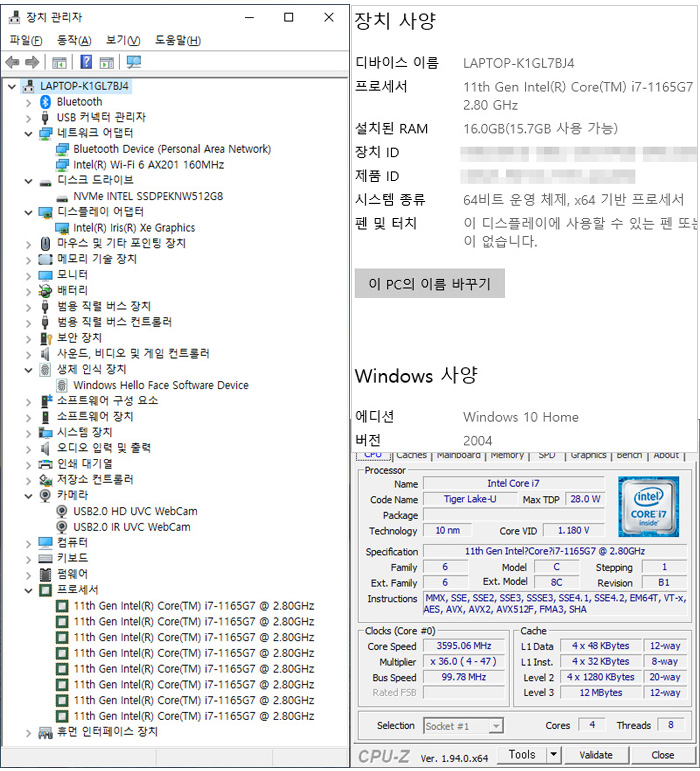Open the Tools dropdown arrow in CPU-Z
The image size is (700, 771).
[x=554, y=754]
